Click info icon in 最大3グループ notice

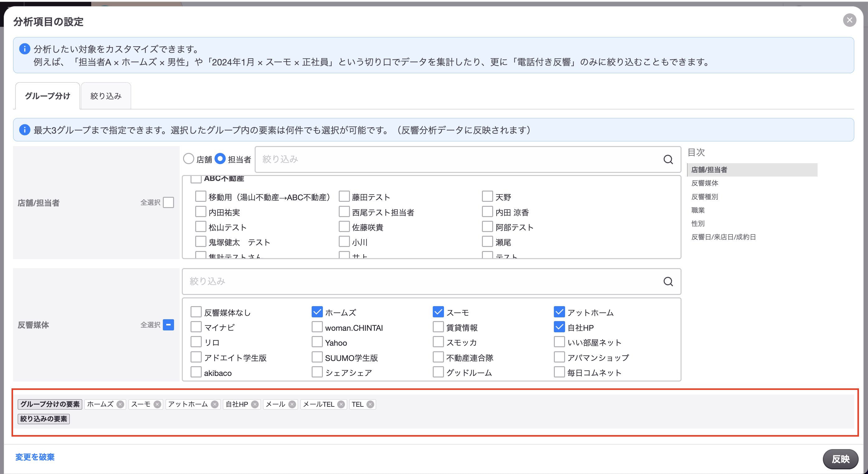(25, 130)
